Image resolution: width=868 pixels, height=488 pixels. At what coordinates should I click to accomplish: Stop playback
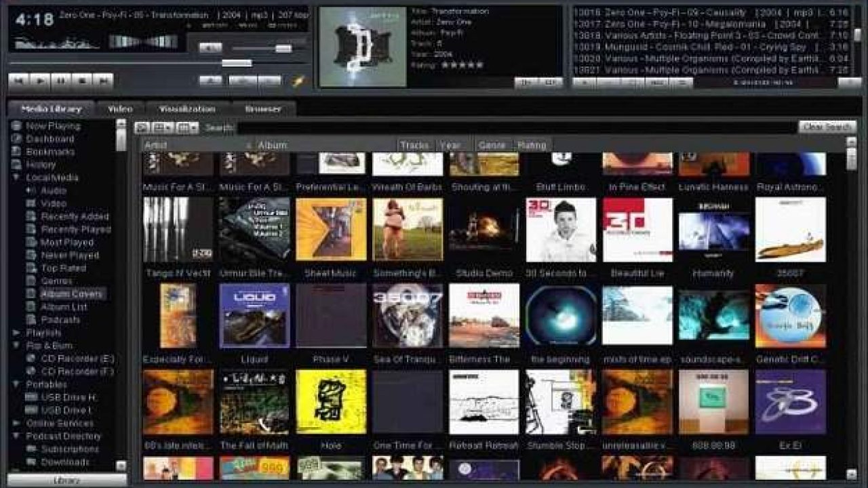(81, 81)
